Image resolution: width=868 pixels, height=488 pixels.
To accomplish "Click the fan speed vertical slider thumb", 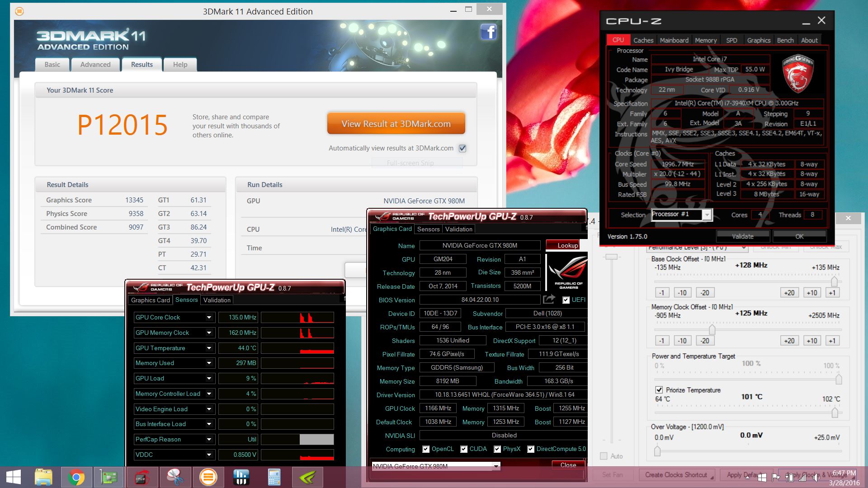I will coord(612,257).
